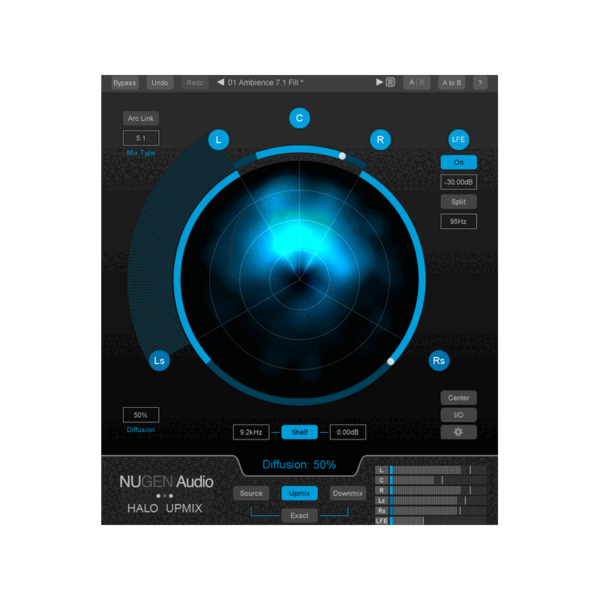Go to next preset arrow
The width and height of the screenshot is (600, 600).
(x=379, y=82)
